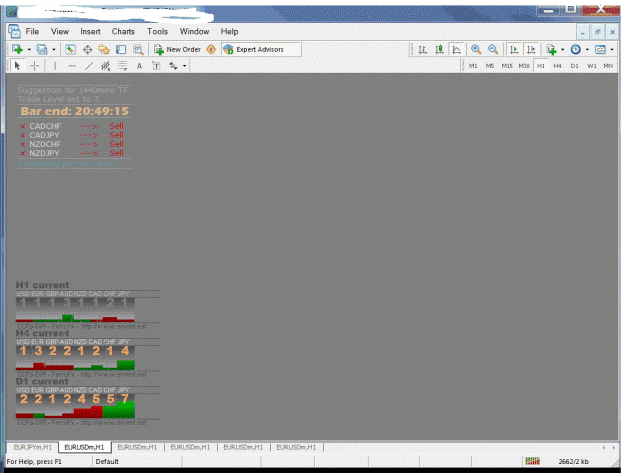
Task: Click the Default profile in status bar
Action: [107, 462]
